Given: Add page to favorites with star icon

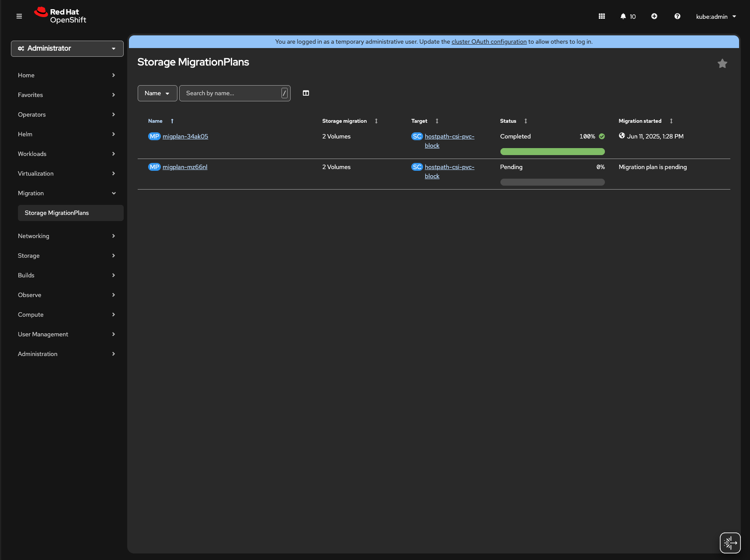Looking at the screenshot, I should coord(722,64).
